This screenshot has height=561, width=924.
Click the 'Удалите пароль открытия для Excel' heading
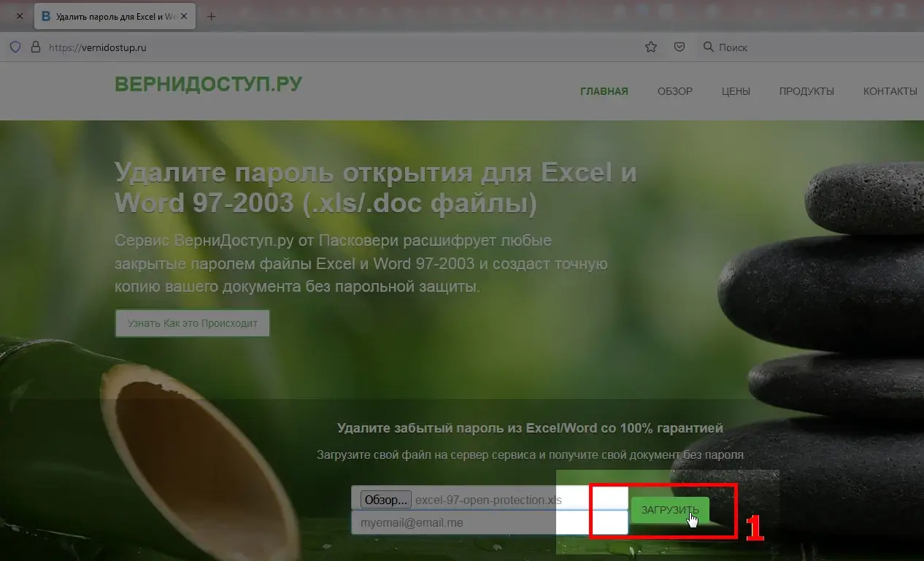click(376, 188)
